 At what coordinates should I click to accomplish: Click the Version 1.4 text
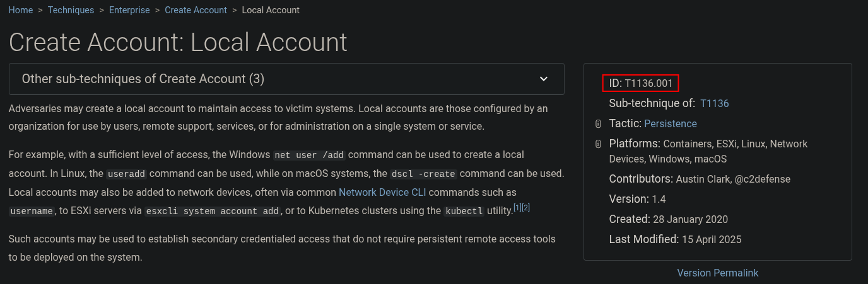[637, 199]
